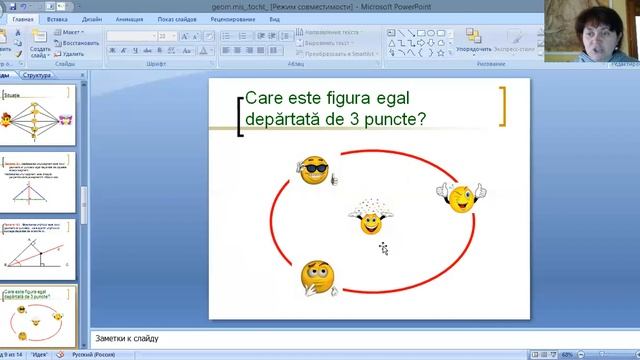Click the Восстановить reset button

click(77, 43)
